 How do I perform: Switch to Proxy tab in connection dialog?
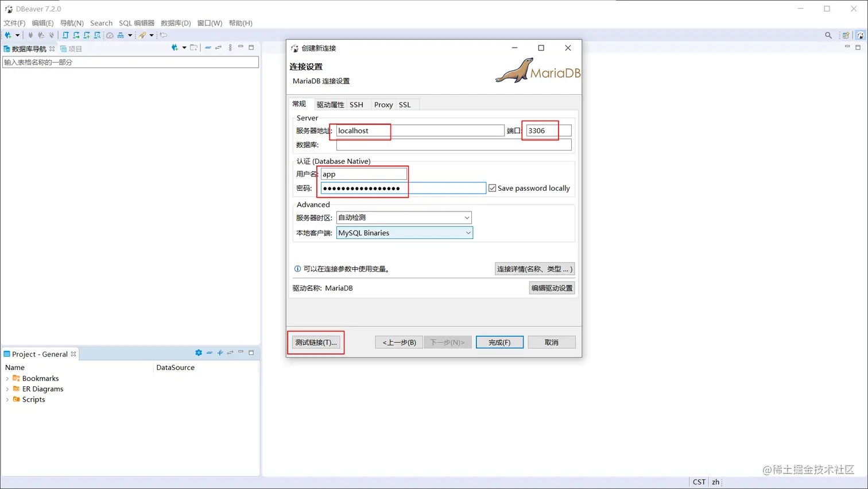coord(383,105)
